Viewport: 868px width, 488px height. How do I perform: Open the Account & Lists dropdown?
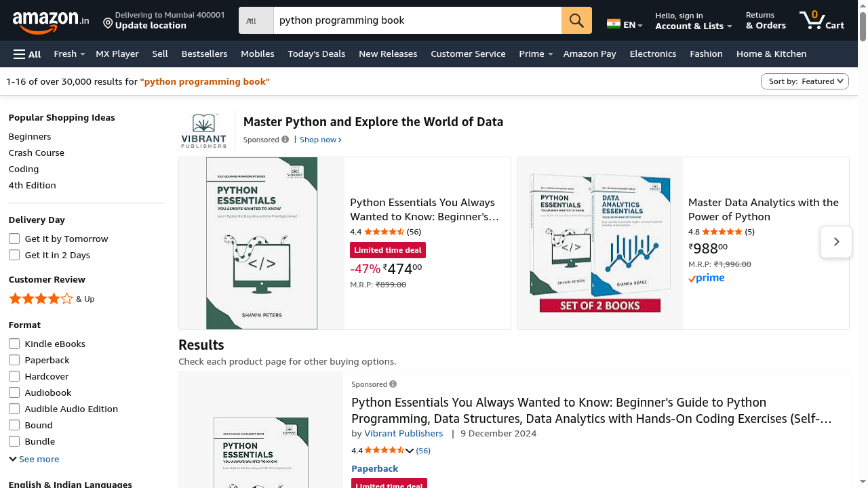click(x=694, y=21)
